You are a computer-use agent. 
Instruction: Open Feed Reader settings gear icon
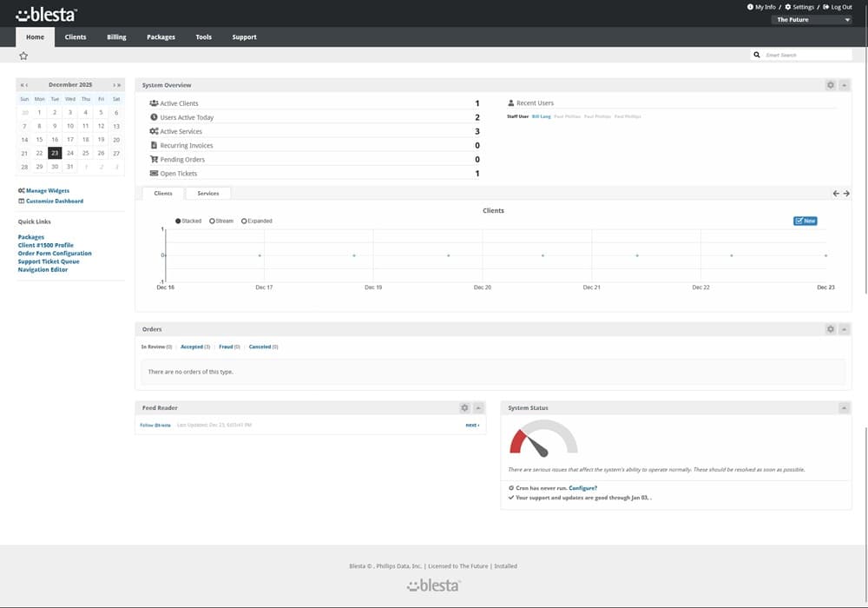(x=464, y=407)
